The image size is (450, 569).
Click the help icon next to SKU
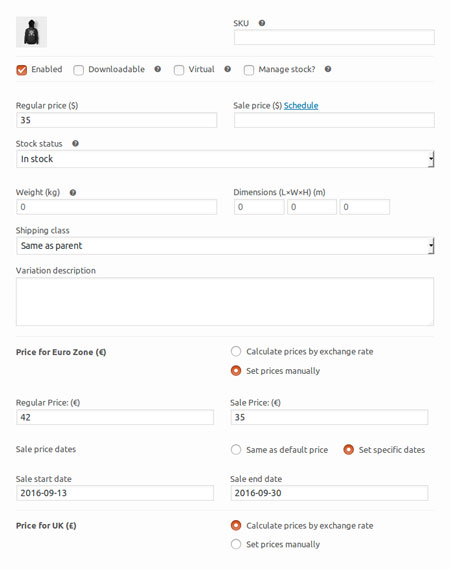click(x=262, y=23)
